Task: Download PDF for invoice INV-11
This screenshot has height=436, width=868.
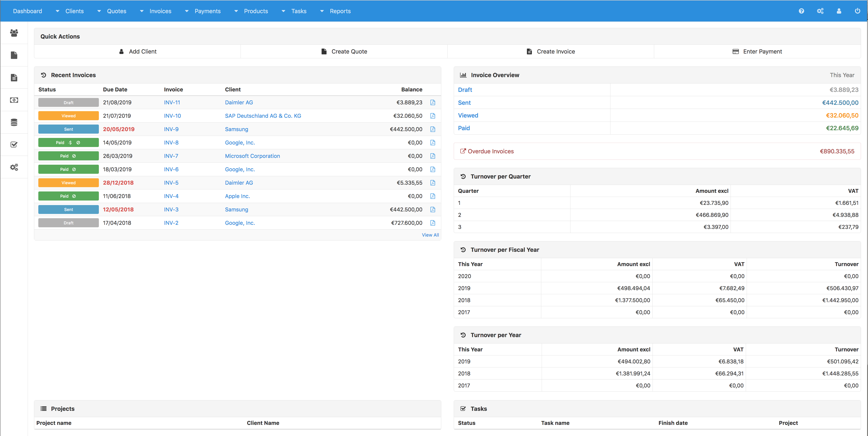Action: 433,103
